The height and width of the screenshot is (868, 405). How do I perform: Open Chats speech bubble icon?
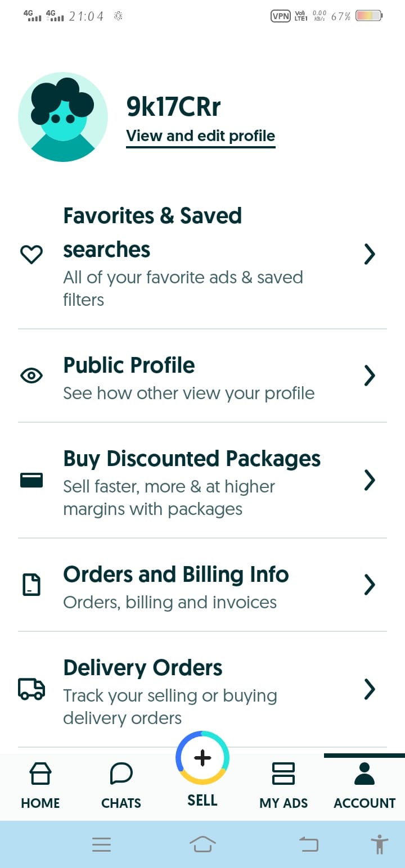(121, 774)
